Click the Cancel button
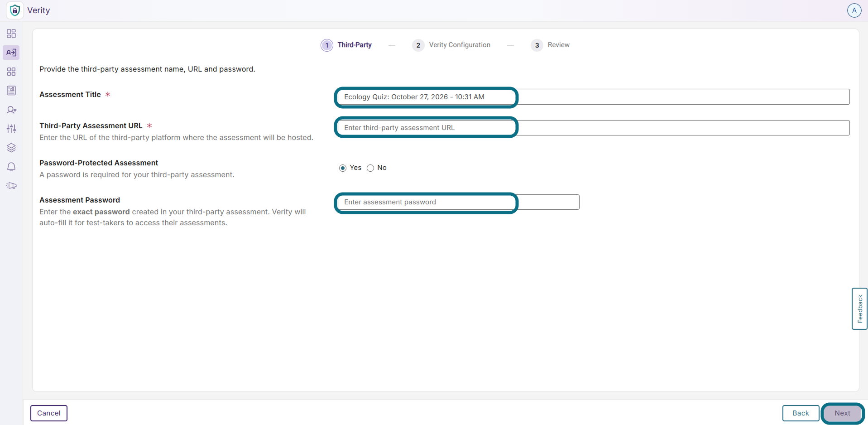Image resolution: width=868 pixels, height=425 pixels. (49, 413)
